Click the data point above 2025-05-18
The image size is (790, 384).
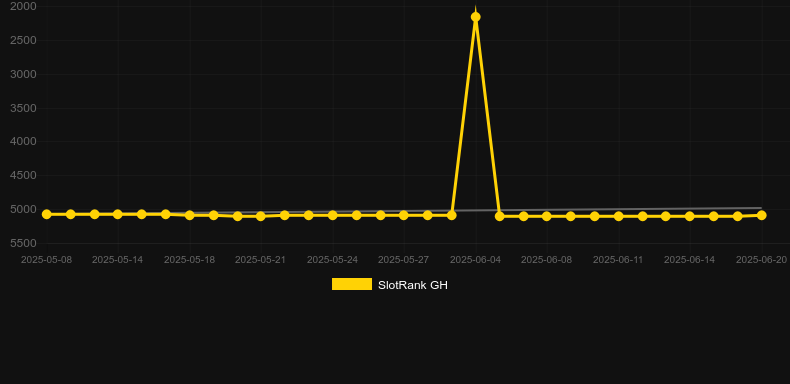pyautogui.click(x=189, y=215)
